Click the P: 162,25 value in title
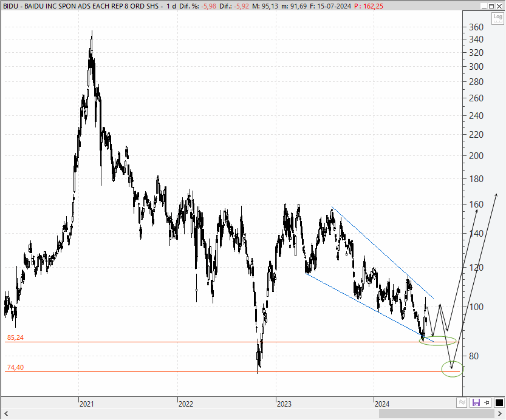 tap(369, 6)
